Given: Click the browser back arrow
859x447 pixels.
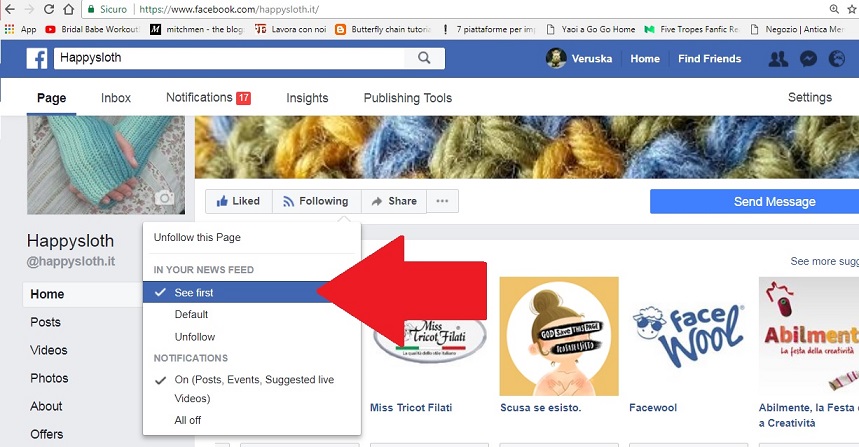Looking at the screenshot, I should [9, 9].
